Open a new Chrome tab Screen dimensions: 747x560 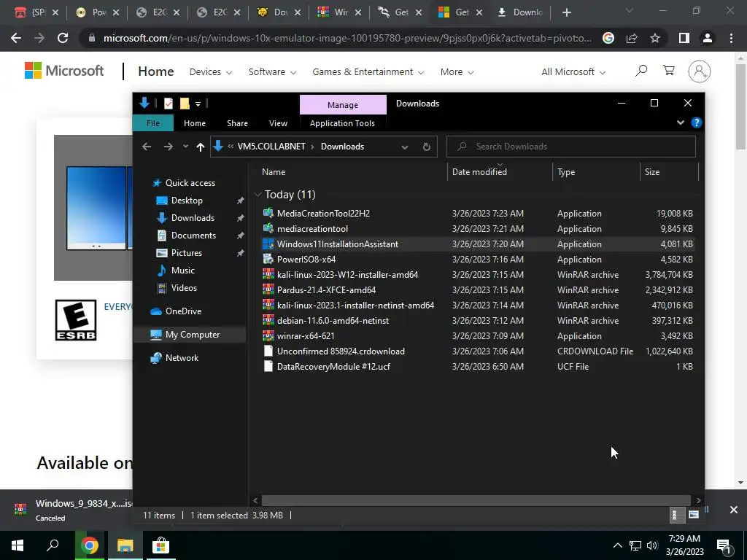pyautogui.click(x=566, y=12)
